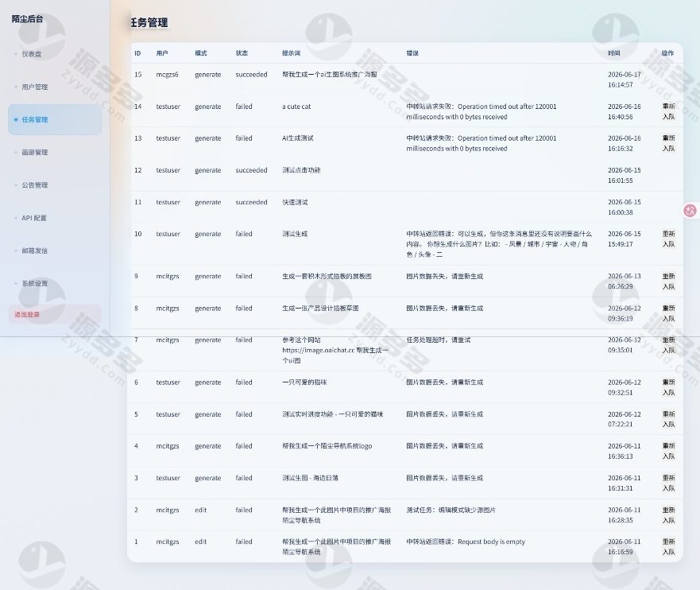Click timestamp 2026-06-17 16:14:57
Viewport: 700px width, 590px height.
coord(624,80)
